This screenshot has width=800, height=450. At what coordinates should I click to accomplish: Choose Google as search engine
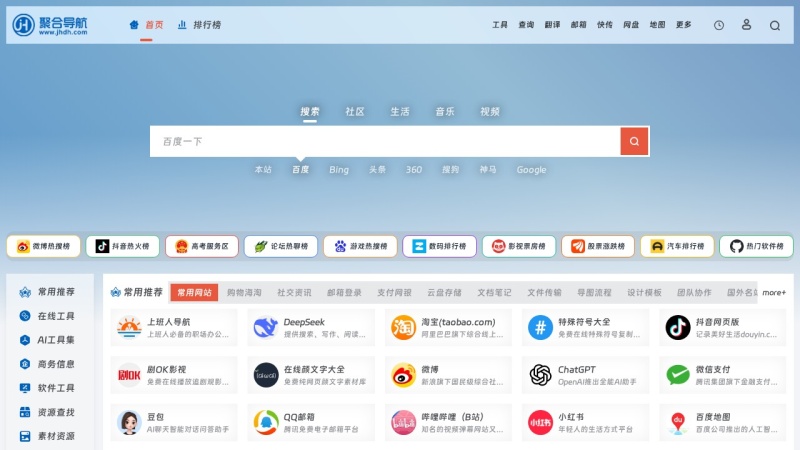coord(531,169)
